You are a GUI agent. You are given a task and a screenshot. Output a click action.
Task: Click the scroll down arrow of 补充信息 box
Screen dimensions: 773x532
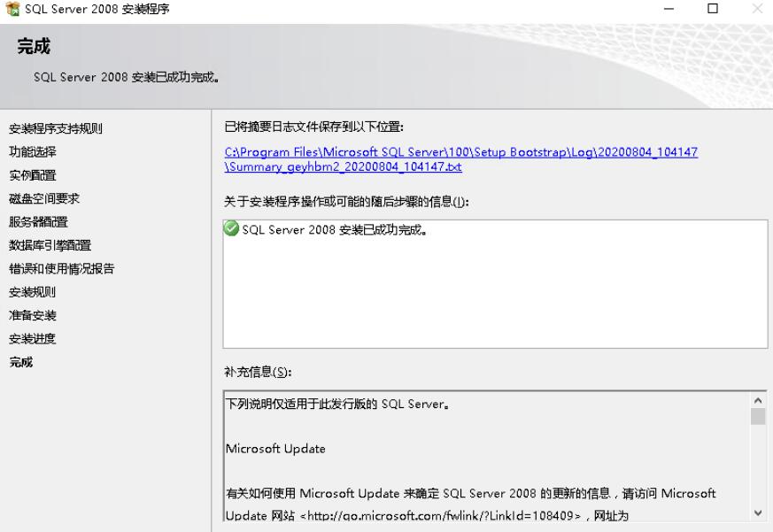click(x=758, y=513)
